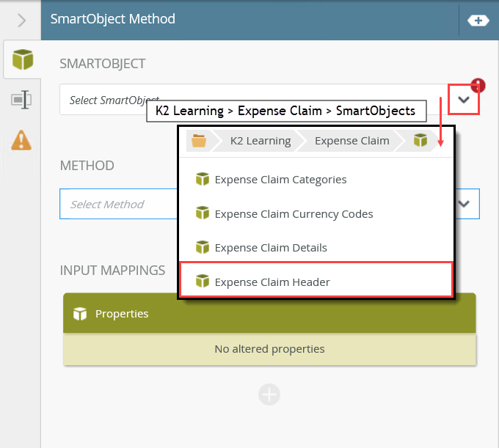Screen dimensions: 499x448
Task: Click the Expense Claim Header cube icon
Action: pyautogui.click(x=203, y=282)
